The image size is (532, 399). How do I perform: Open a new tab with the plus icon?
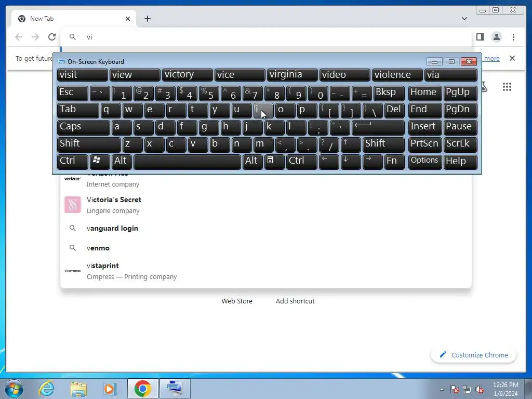click(x=147, y=19)
